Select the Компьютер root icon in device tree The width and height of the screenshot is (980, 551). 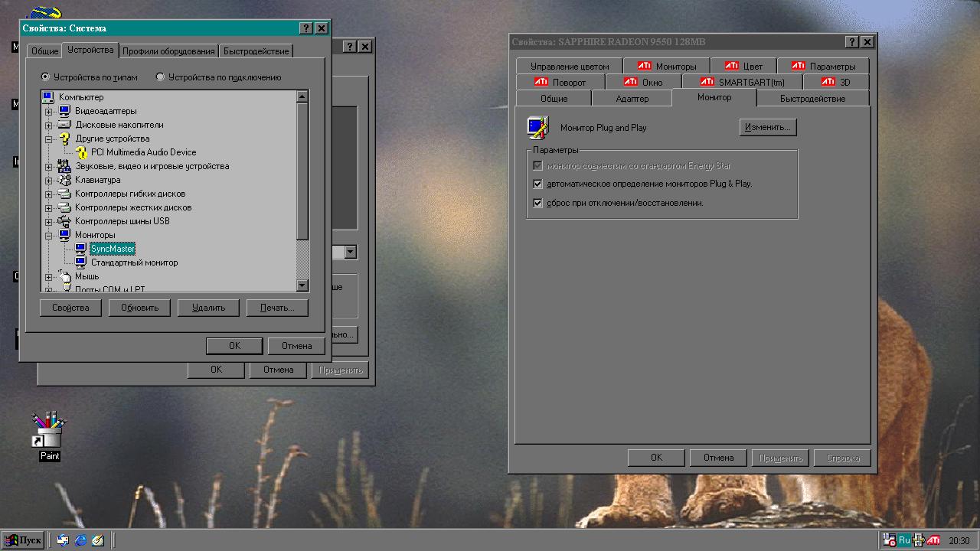(48, 97)
